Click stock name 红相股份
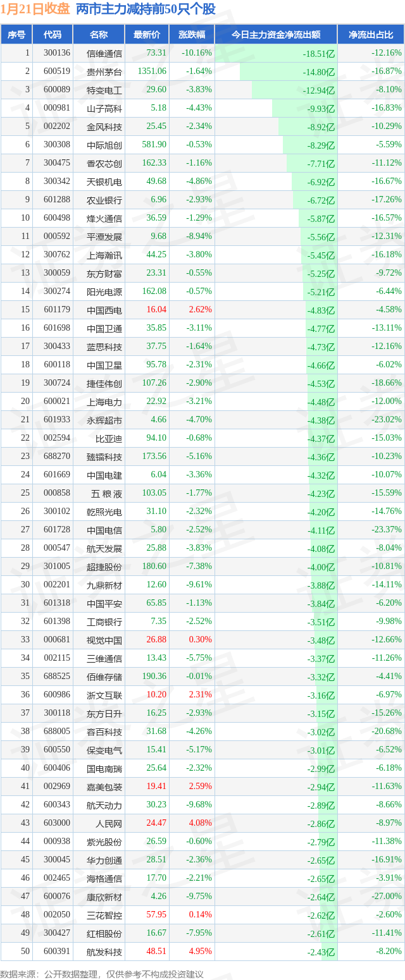This screenshot has height=980, width=405. (104, 933)
